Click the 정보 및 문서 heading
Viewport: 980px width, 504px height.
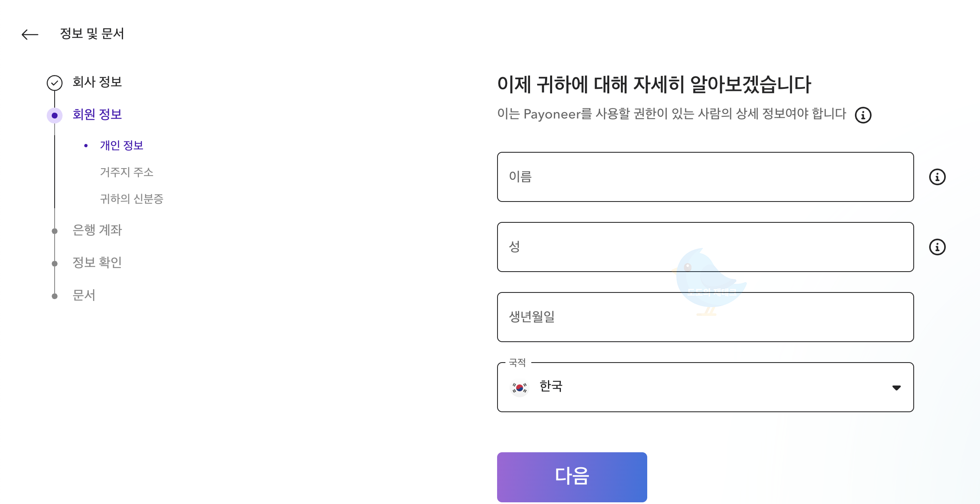[93, 34]
